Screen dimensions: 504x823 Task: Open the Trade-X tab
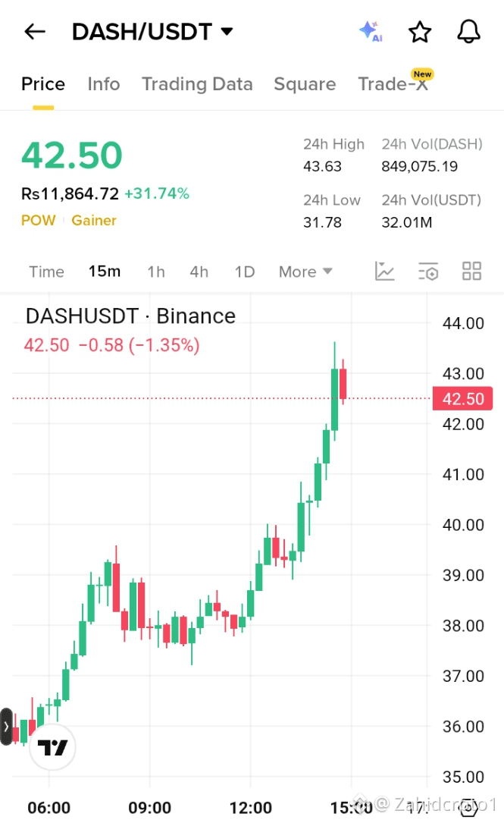394,83
